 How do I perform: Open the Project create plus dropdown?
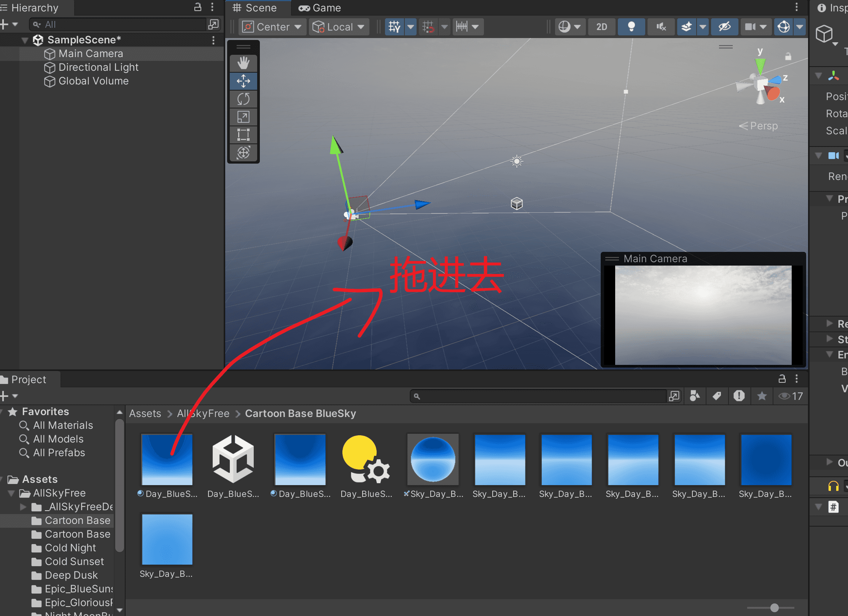(9, 396)
